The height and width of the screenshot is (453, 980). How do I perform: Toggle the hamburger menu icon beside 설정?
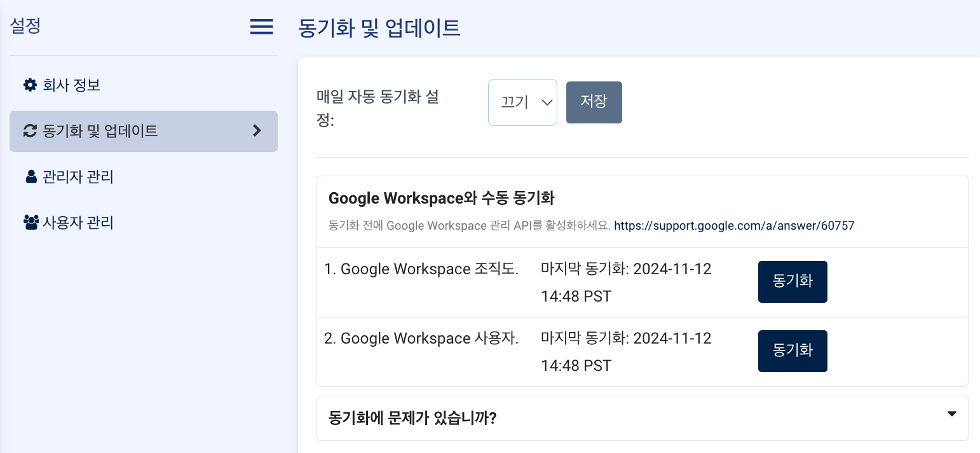pyautogui.click(x=261, y=27)
